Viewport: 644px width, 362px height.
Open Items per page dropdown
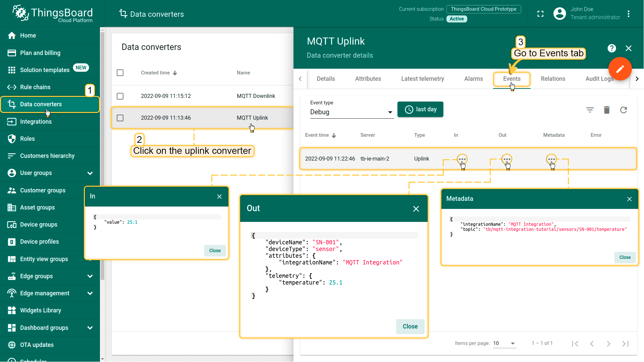[x=504, y=343]
